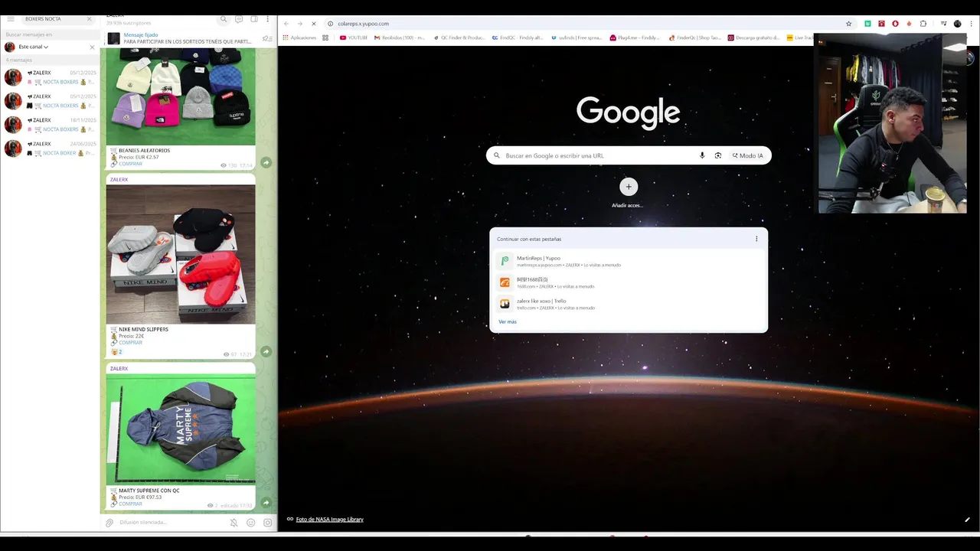Screen dimensions: 980x551
Task: Open COMPRAR link under NIKE MIND SLIPPERS
Action: click(x=130, y=343)
